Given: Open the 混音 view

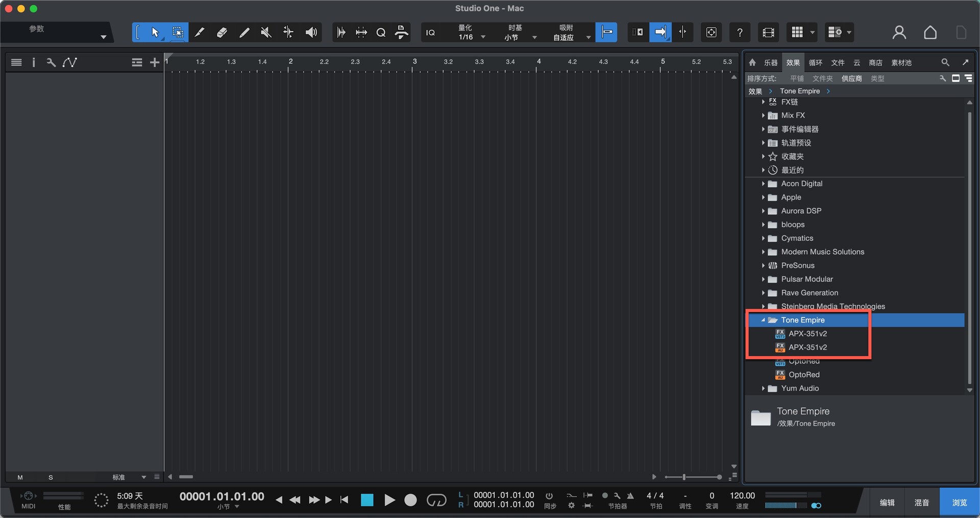Looking at the screenshot, I should tap(921, 503).
